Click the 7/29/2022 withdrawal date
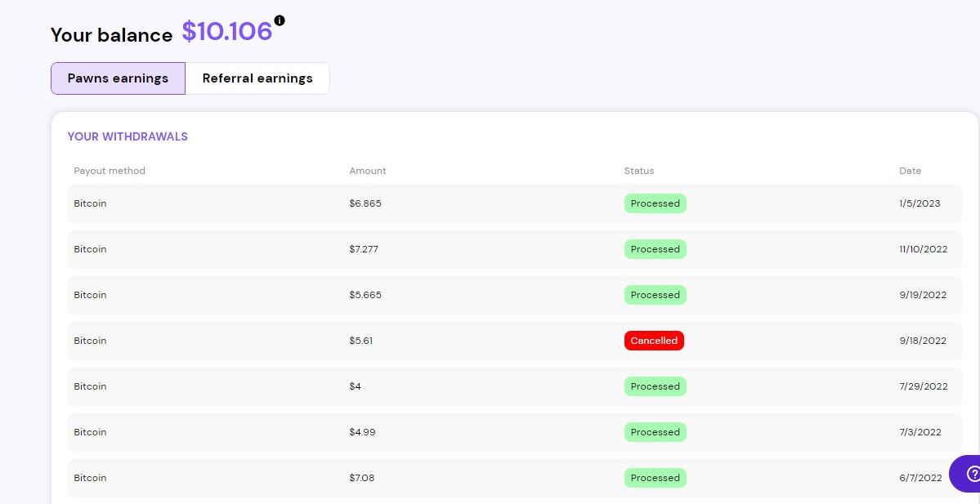This screenshot has height=504, width=980. (x=923, y=386)
